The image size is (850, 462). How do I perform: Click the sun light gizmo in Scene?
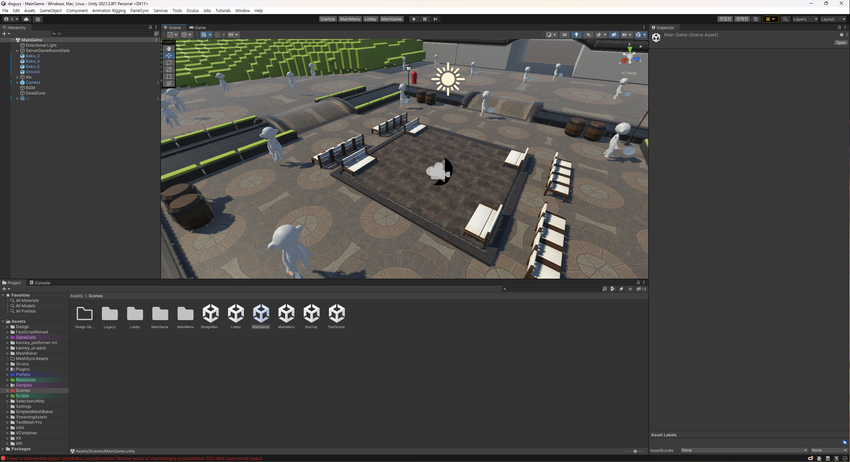(447, 78)
